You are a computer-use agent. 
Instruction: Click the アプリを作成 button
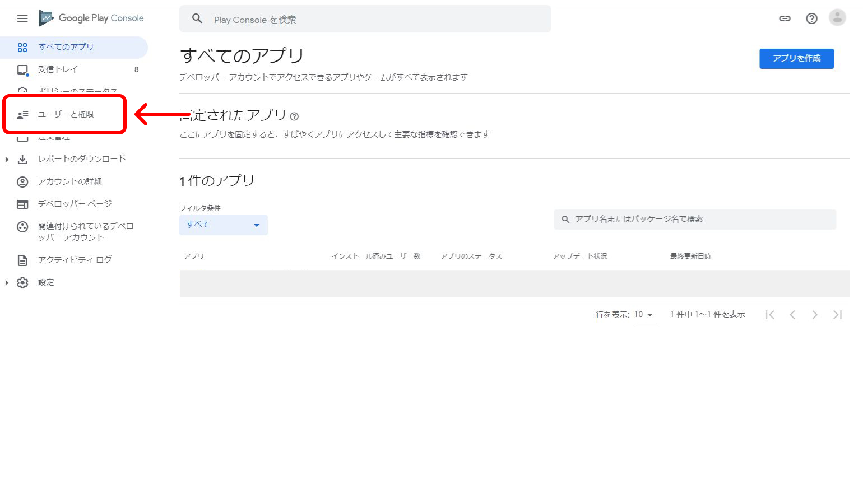click(796, 59)
